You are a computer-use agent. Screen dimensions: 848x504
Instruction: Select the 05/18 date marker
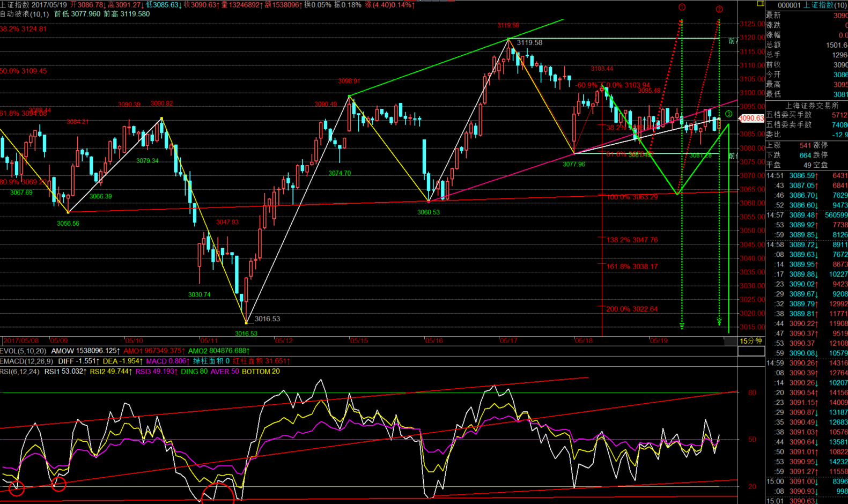click(x=584, y=340)
